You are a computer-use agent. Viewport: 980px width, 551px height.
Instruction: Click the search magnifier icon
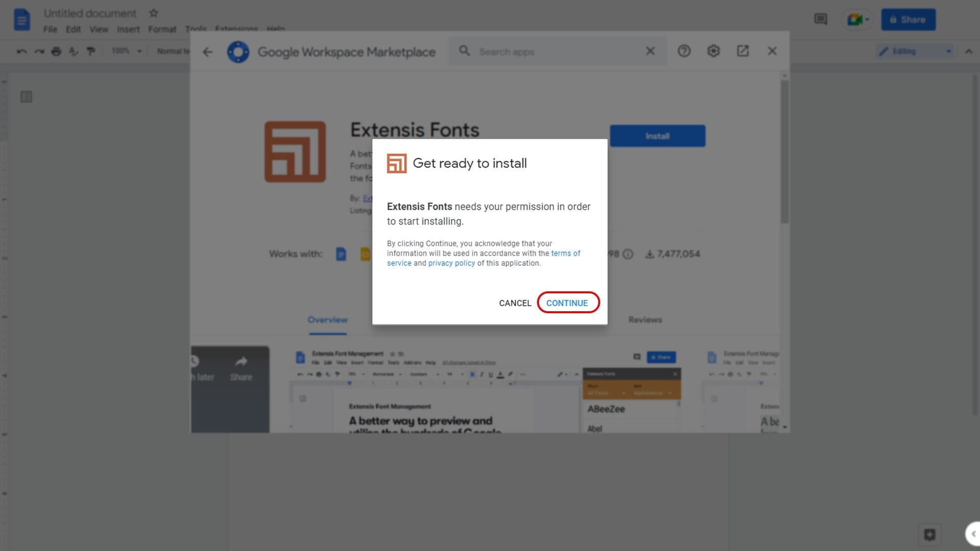pyautogui.click(x=464, y=51)
